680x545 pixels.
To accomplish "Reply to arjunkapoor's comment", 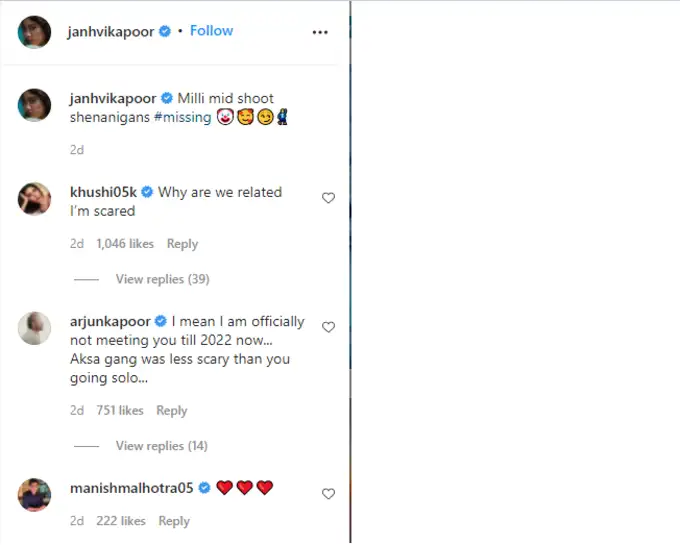I will pos(172,411).
